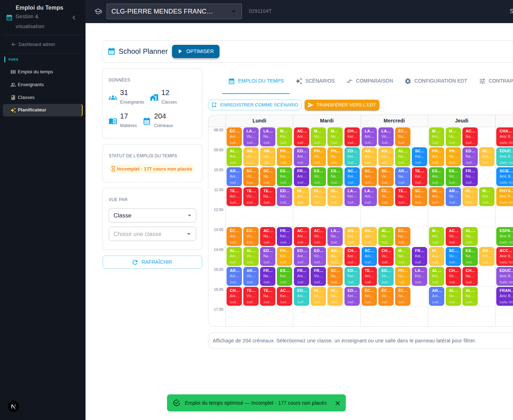Click the Rafraîchir button

(152, 262)
